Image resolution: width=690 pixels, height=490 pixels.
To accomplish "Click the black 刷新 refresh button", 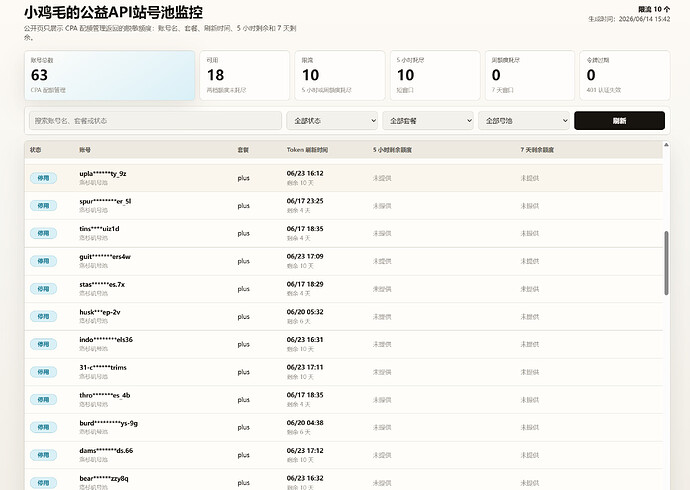I will coord(619,121).
